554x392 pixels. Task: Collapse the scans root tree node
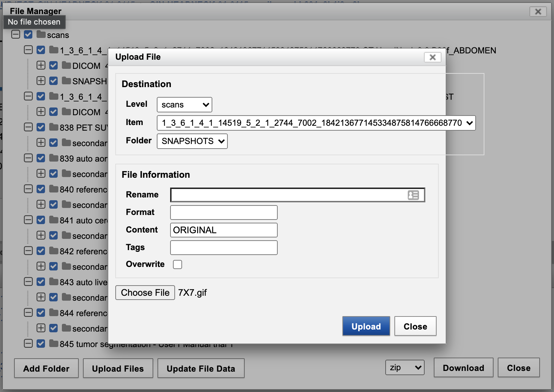coord(15,34)
